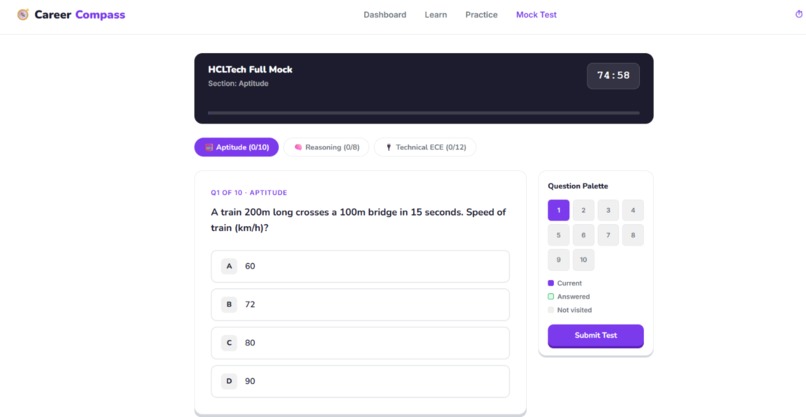Click the Career Compass brand name
This screenshot has height=417, width=806.
pyautogui.click(x=80, y=15)
